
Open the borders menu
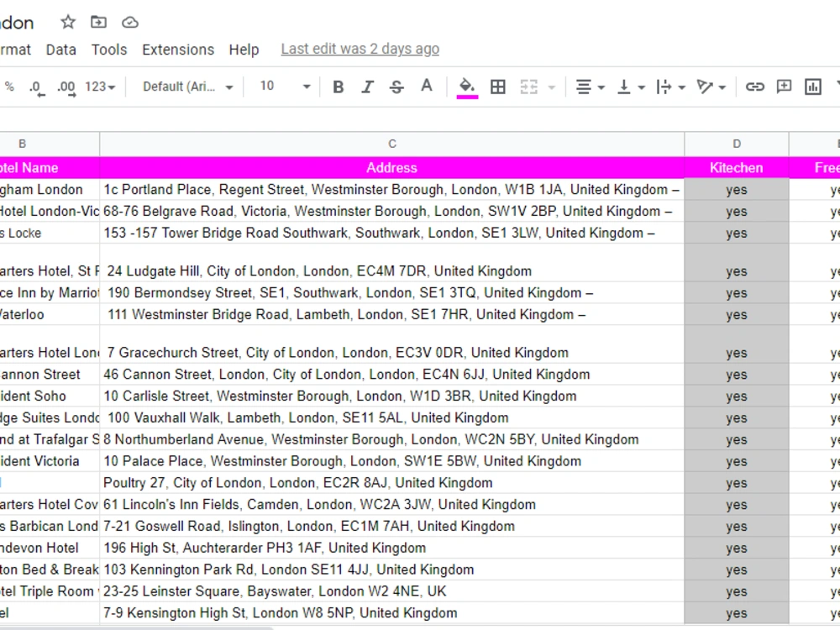pos(497,87)
